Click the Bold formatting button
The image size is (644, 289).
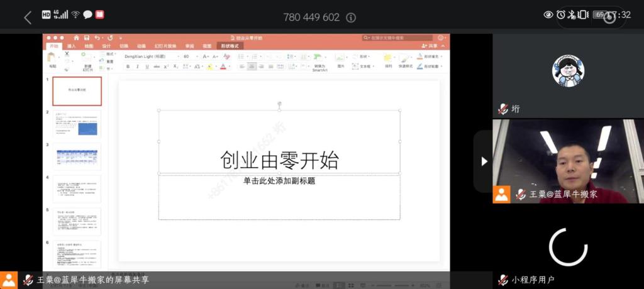click(x=128, y=67)
